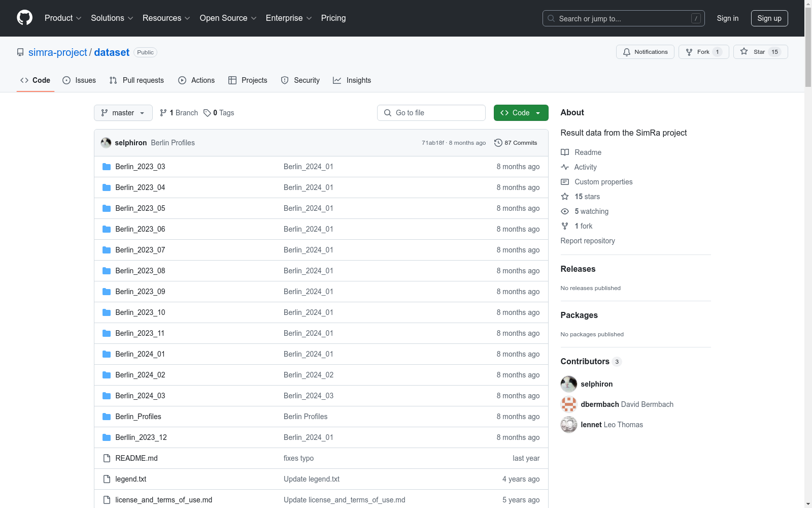Switch to the Actions tab
Screen dimensions: 812x508
click(x=196, y=80)
